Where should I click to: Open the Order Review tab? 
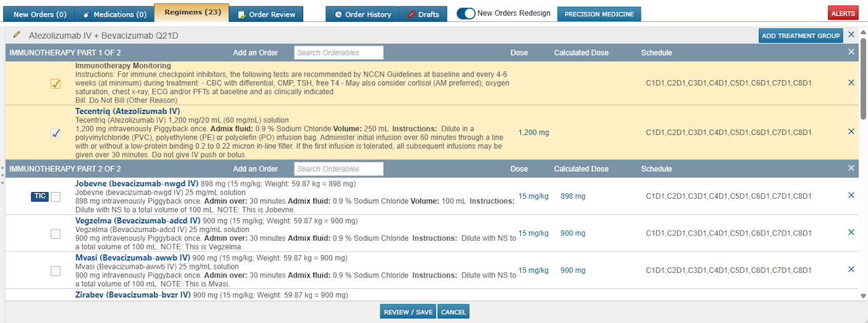coord(266,14)
